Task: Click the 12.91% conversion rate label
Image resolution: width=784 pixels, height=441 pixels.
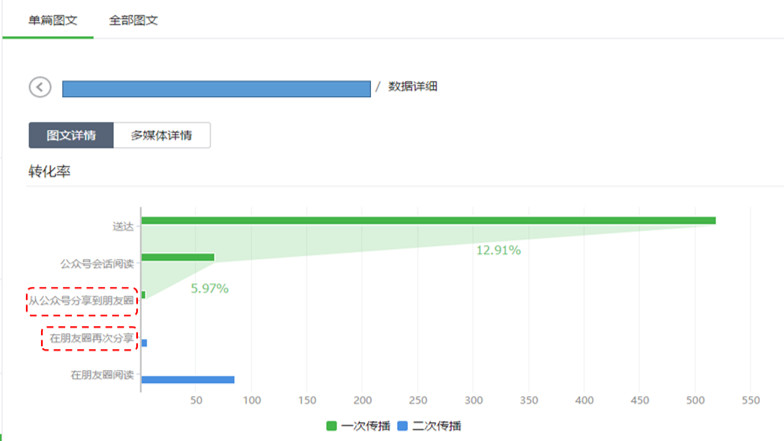Action: (x=498, y=250)
